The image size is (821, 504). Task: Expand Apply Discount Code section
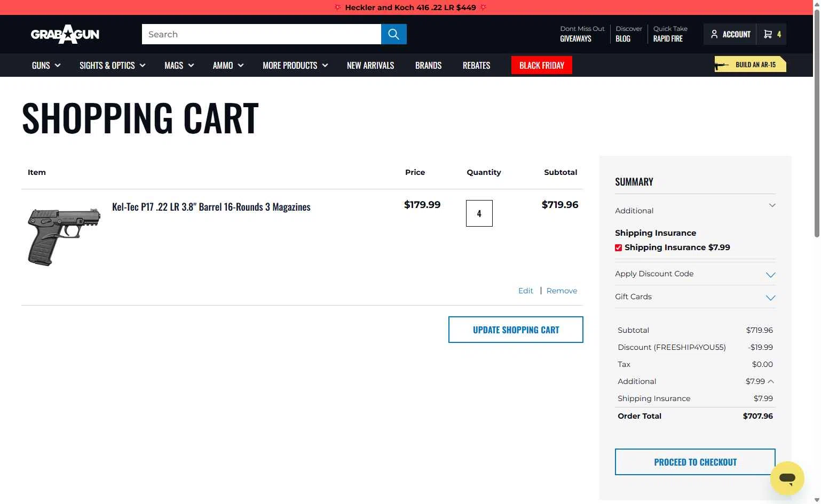(695, 274)
